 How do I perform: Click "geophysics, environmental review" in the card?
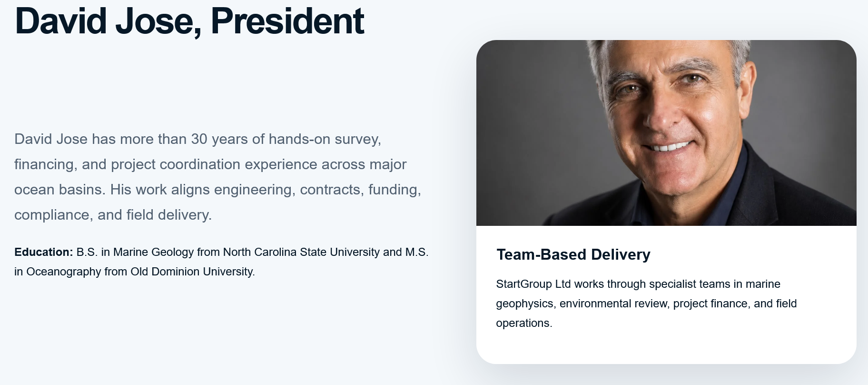coord(582,304)
